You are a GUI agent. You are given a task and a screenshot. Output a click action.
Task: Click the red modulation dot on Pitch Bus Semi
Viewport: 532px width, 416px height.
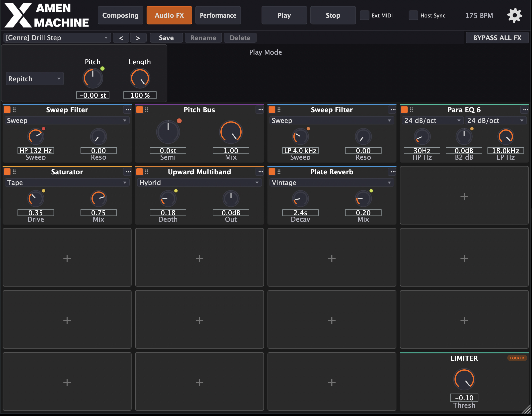point(179,121)
